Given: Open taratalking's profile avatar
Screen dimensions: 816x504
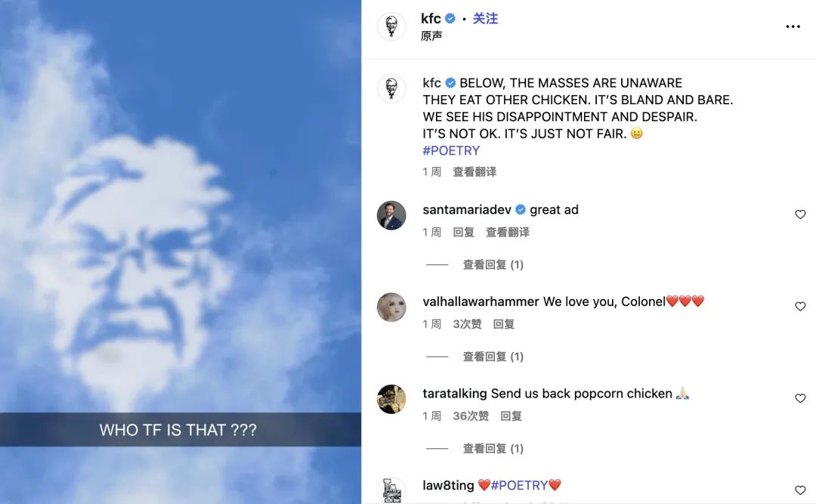Looking at the screenshot, I should click(x=391, y=400).
